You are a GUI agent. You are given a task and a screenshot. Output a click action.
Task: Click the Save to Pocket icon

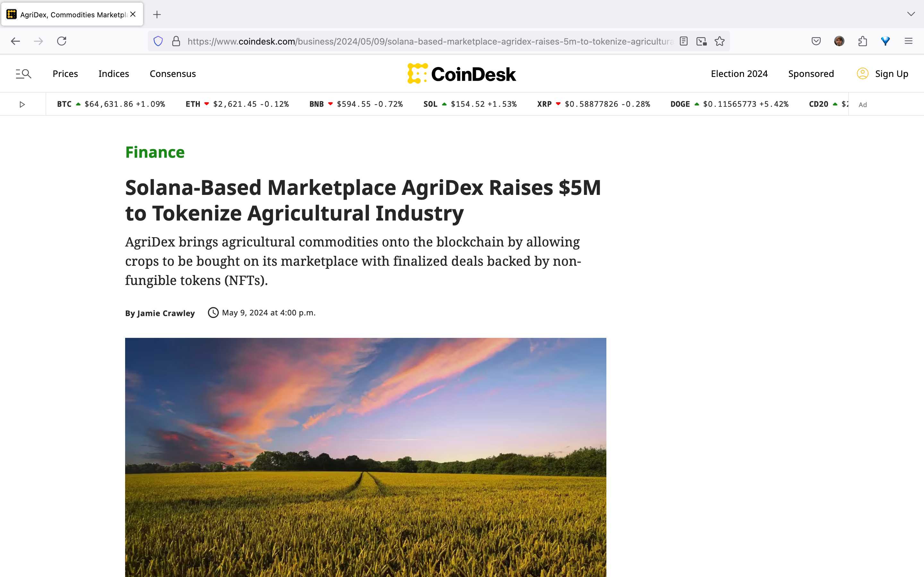point(816,41)
